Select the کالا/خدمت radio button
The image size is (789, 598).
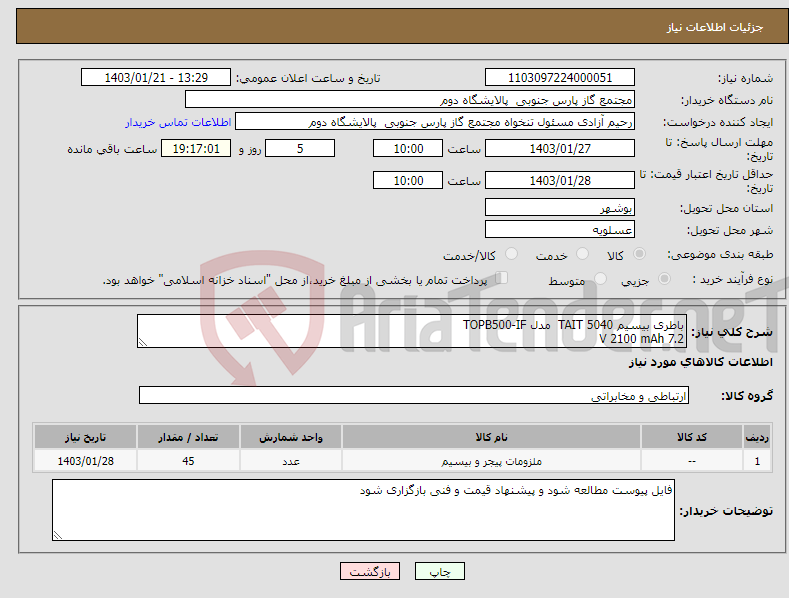[x=511, y=254]
